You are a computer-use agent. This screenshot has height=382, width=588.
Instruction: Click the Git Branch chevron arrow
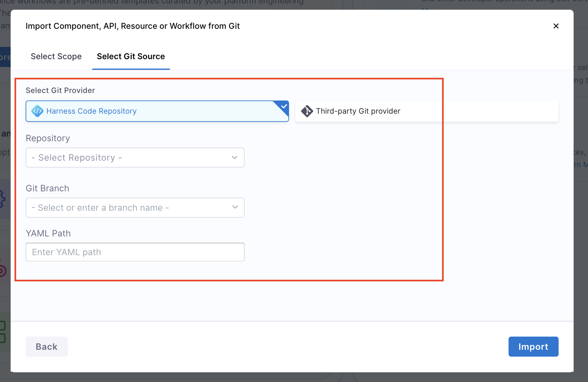point(235,207)
